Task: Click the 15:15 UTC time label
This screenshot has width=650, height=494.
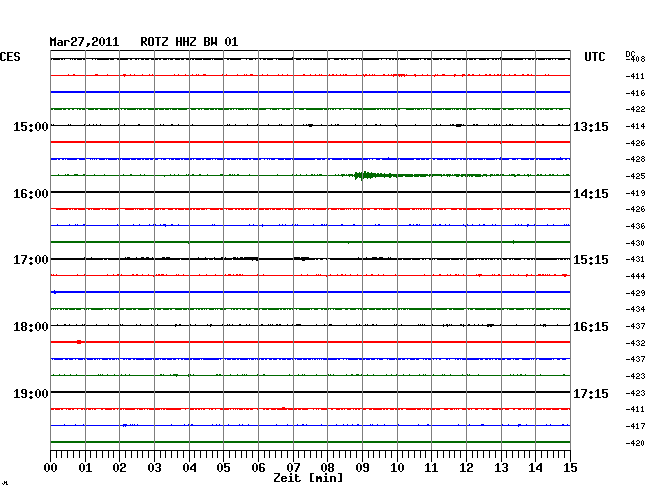Action: (591, 260)
